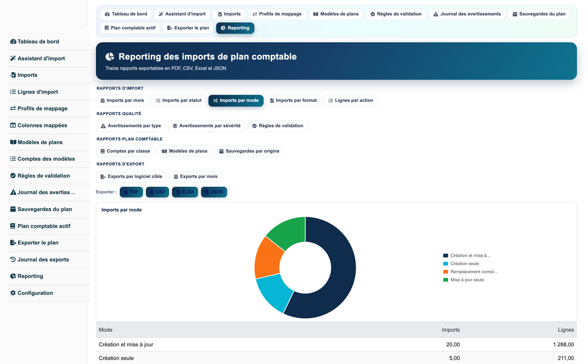
Task: Click the Comptes des modèles list icon in the sidebar
Action: [x=13, y=159]
